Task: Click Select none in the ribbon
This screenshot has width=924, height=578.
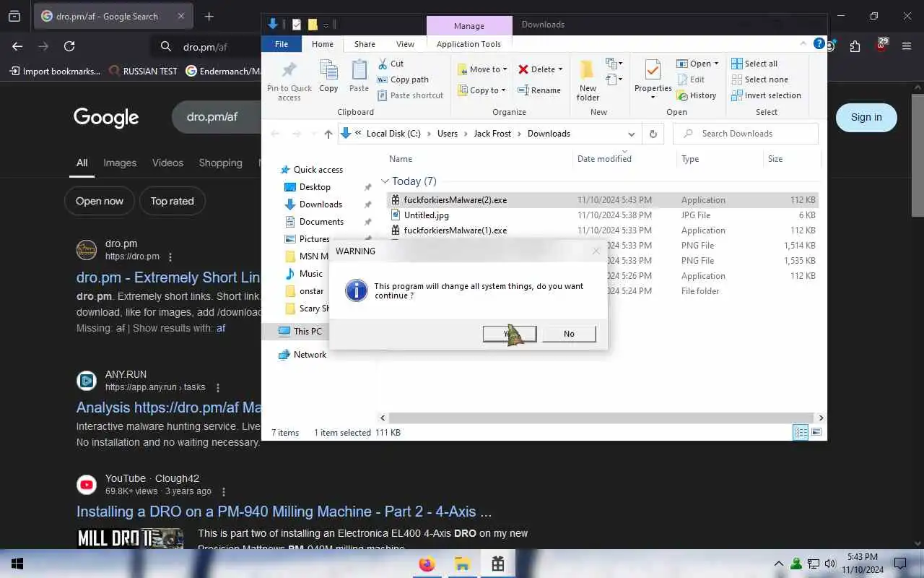Action: click(760, 79)
